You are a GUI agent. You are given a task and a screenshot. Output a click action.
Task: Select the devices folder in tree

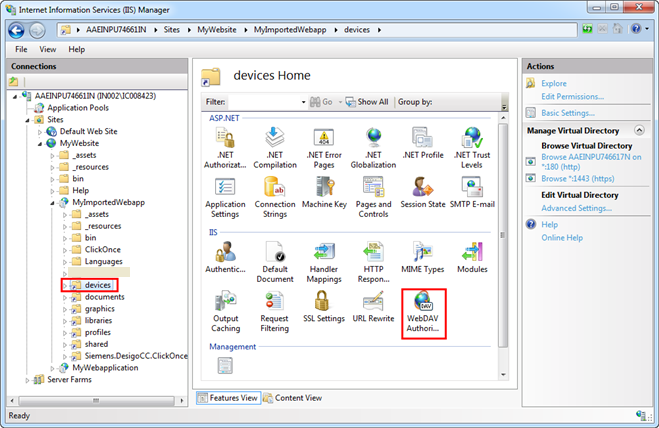pos(97,285)
